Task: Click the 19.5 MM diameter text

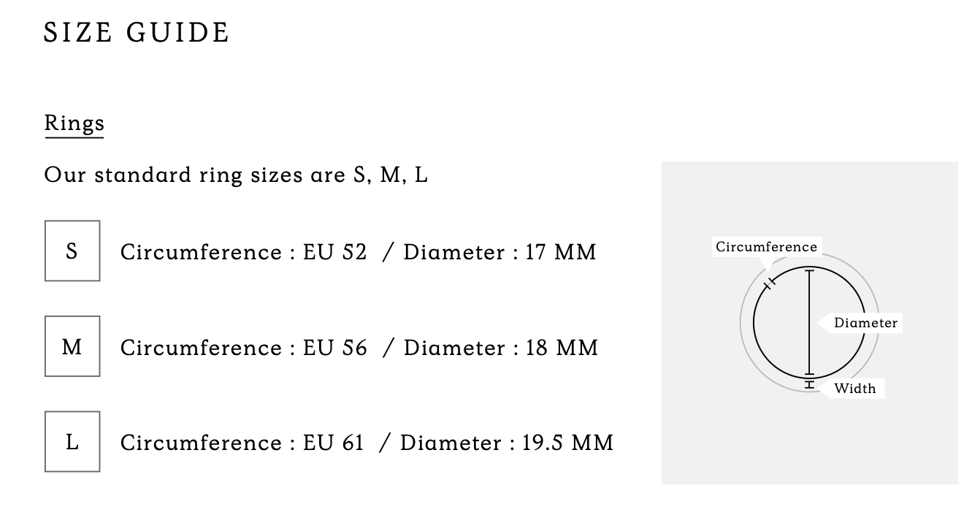Action: point(567,443)
